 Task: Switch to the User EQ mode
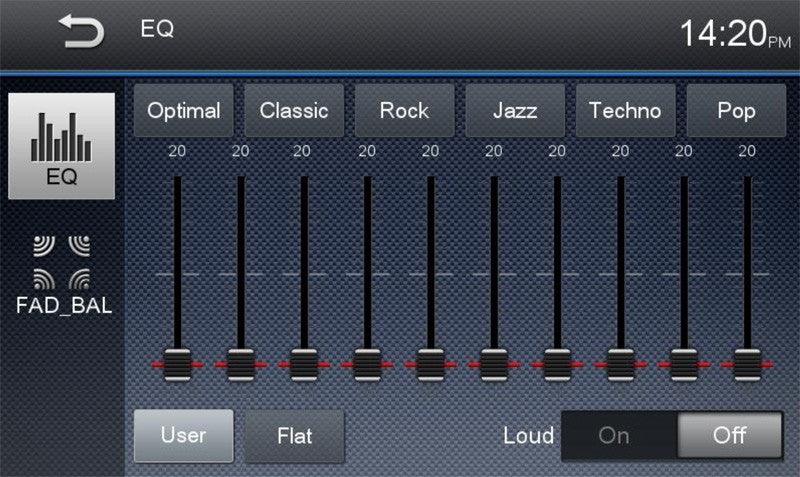(184, 436)
